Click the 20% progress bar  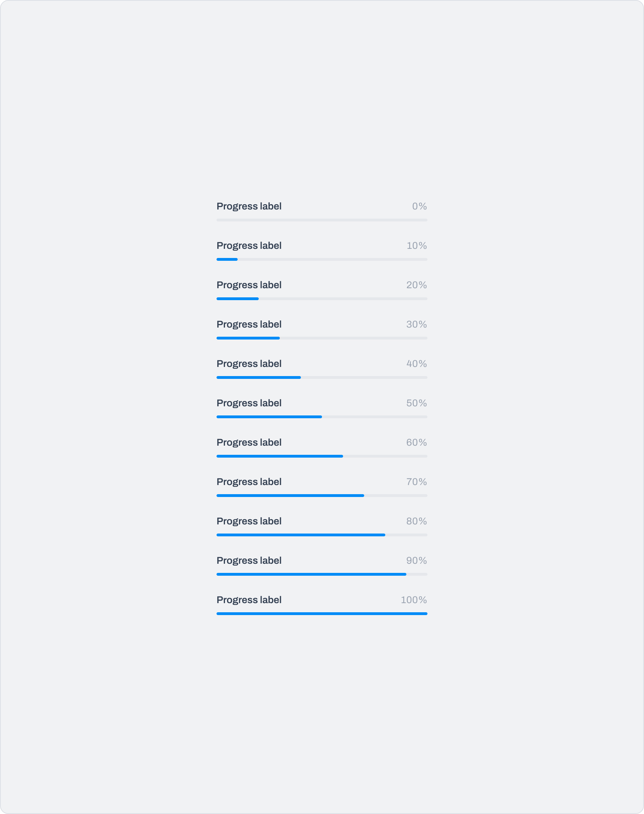[x=322, y=299]
